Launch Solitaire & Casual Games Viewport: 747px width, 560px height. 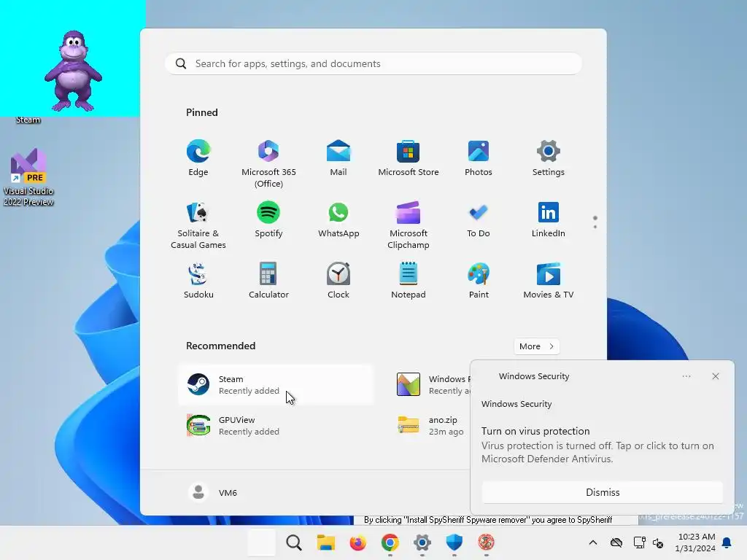tap(198, 225)
